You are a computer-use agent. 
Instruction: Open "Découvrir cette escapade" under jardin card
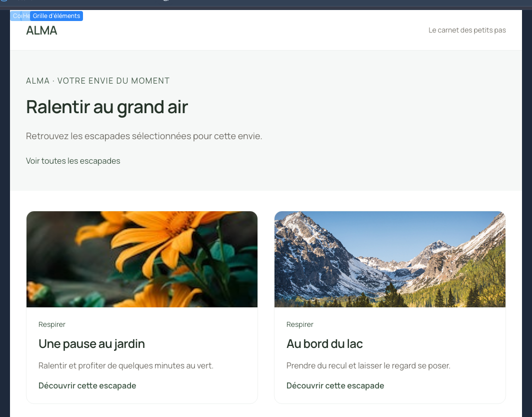click(x=87, y=386)
